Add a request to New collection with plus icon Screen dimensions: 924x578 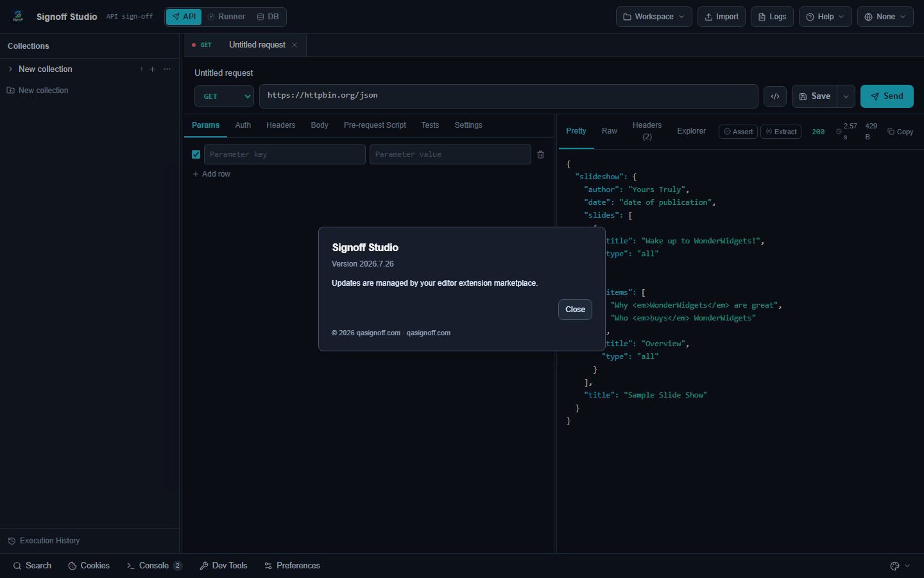point(152,69)
